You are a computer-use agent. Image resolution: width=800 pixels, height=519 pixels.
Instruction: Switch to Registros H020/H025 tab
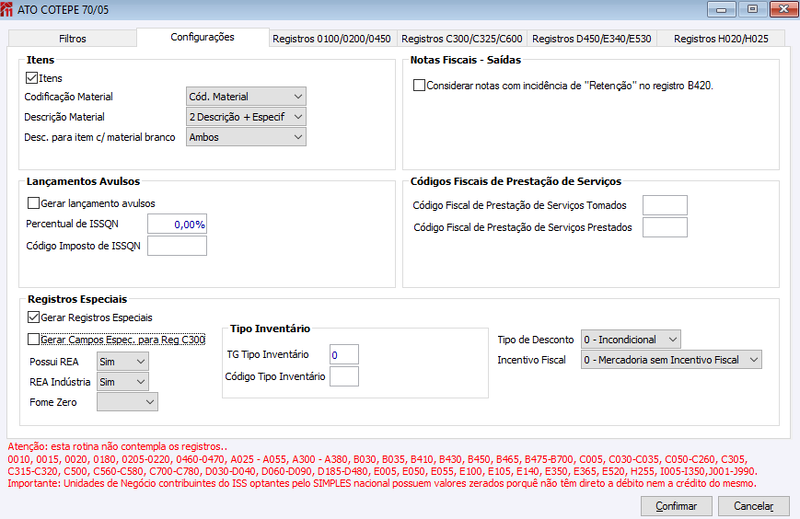[721, 39]
